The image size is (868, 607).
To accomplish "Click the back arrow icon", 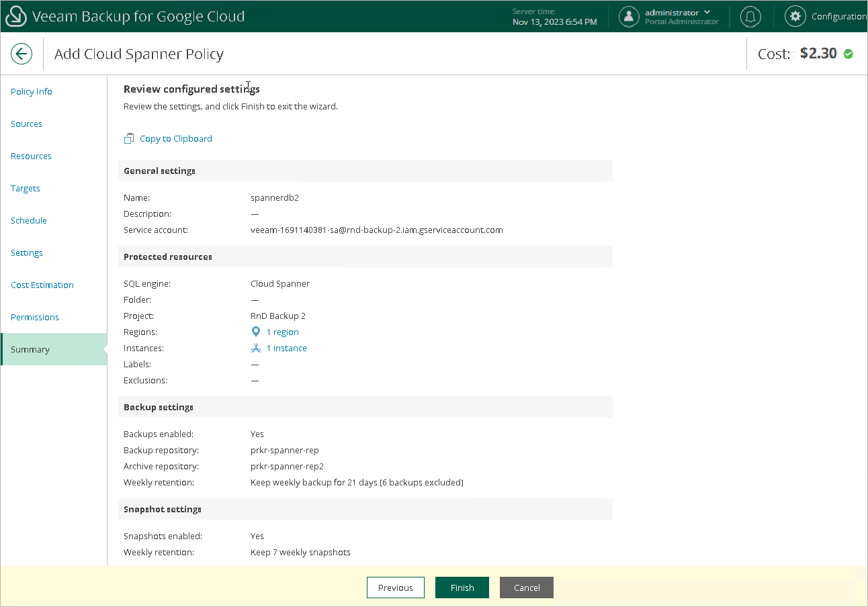I will point(21,54).
